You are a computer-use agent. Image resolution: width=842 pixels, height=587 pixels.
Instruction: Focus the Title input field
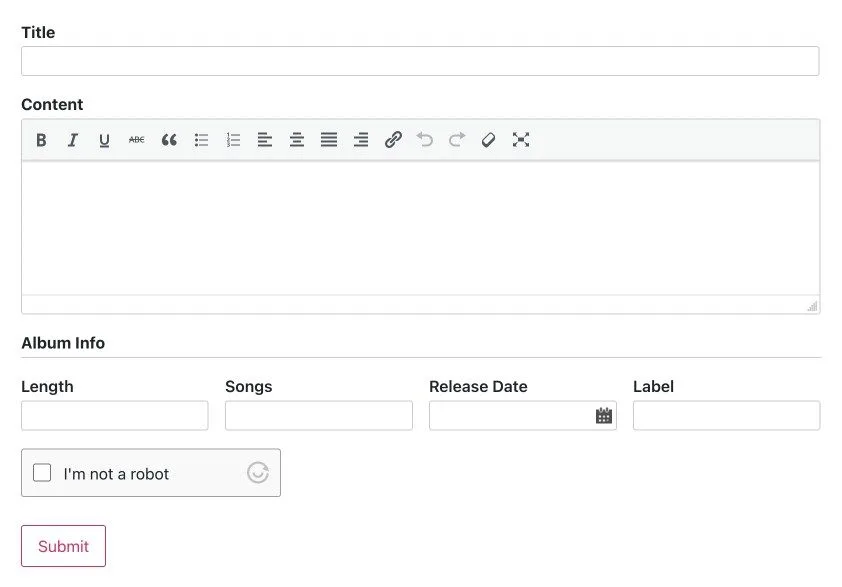[x=420, y=61]
